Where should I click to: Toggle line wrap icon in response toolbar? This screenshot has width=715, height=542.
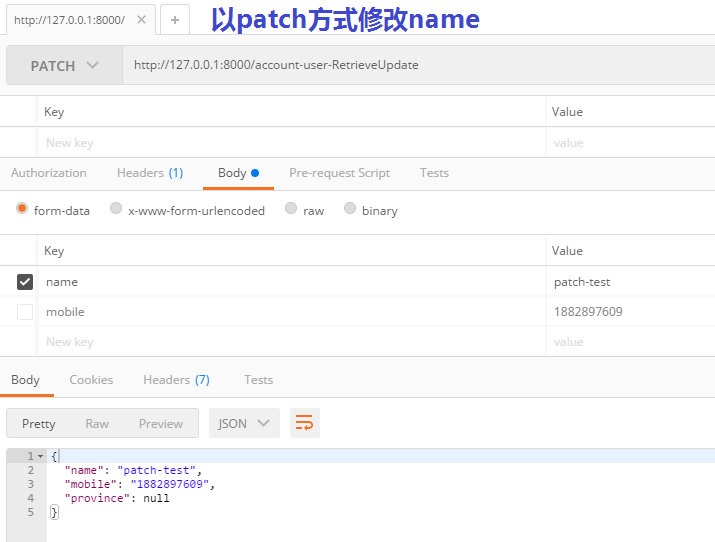pos(305,423)
